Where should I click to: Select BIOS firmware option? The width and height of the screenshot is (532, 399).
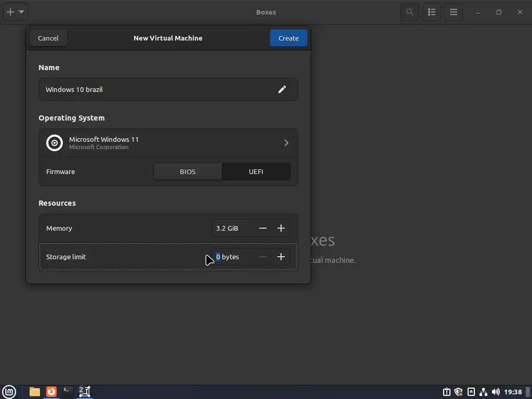coord(188,171)
